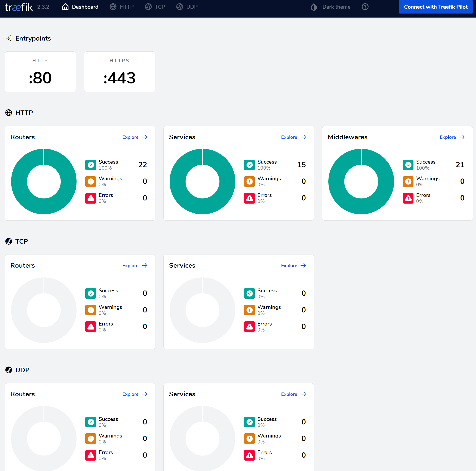476x471 pixels.
Task: Click TCP Services Errors icon
Action: pyautogui.click(x=249, y=327)
